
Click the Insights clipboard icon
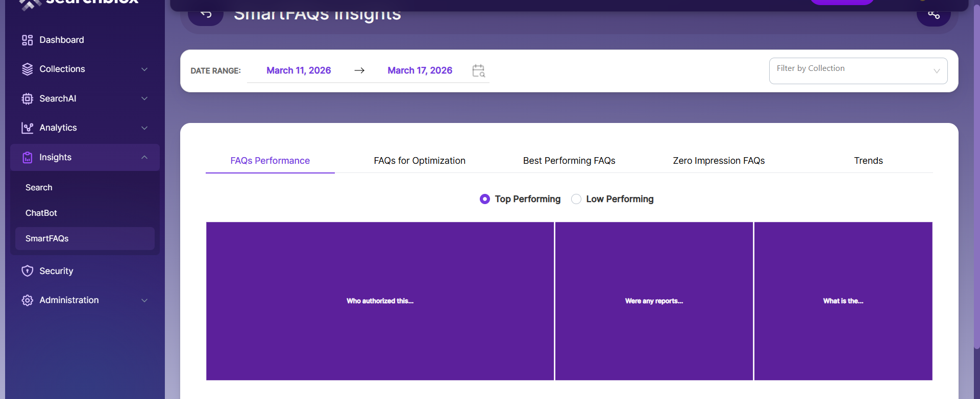(28, 157)
